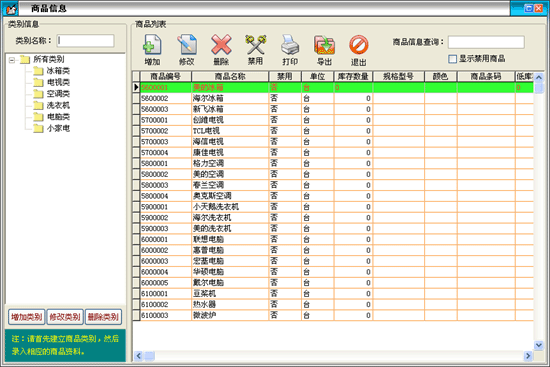The height and width of the screenshot is (367, 550).
Task: Click the 规格型号 column header
Action: [x=398, y=76]
